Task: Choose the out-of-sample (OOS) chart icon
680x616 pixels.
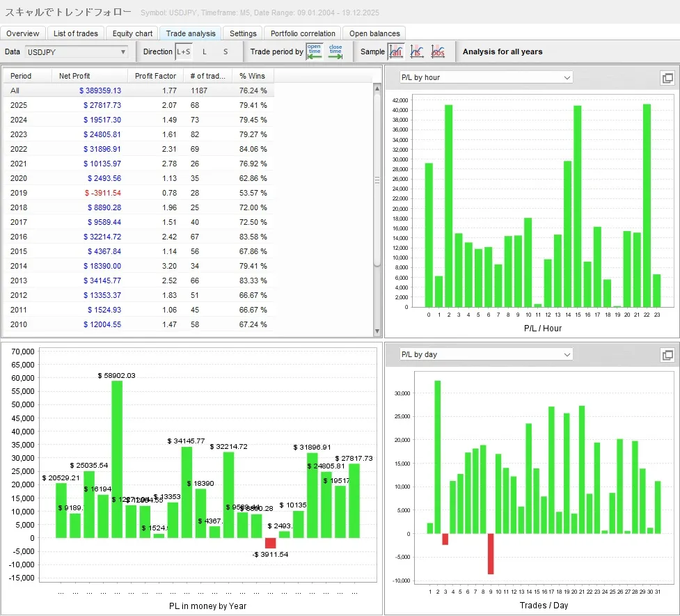Action: pyautogui.click(x=438, y=52)
